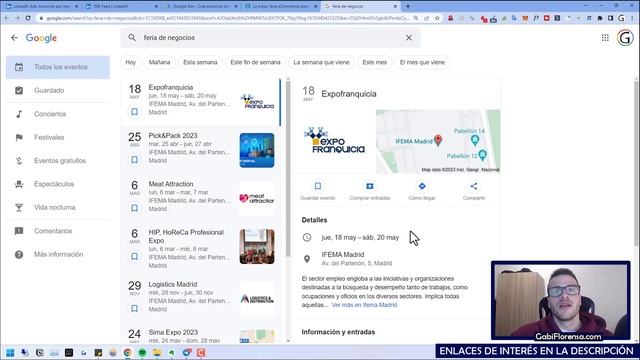Screen dimensions: 640x360
Task: Click the magnifier icon in search box
Action: 132,38
